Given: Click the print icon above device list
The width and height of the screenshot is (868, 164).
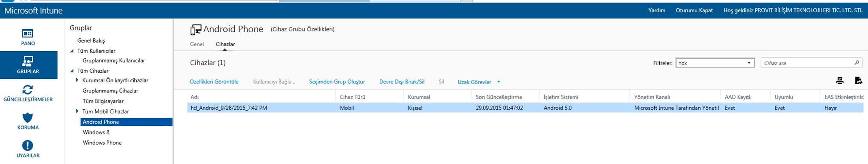Looking at the screenshot, I should point(840,81).
